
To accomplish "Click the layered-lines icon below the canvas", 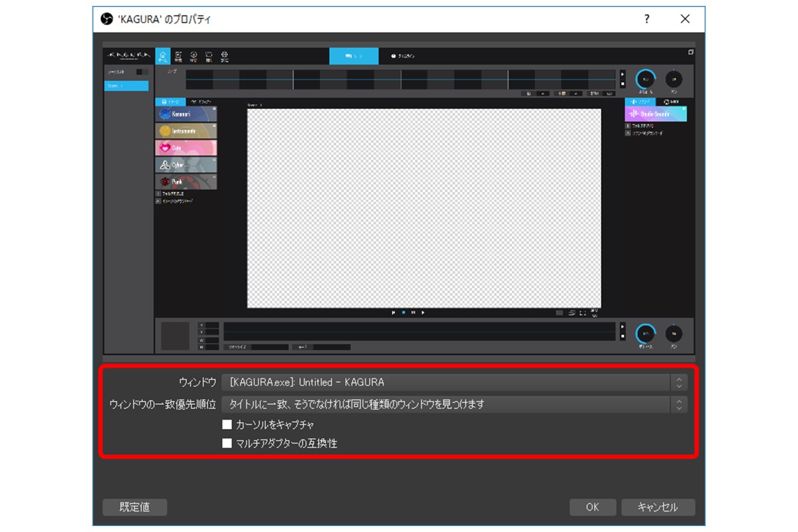I will tap(571, 313).
